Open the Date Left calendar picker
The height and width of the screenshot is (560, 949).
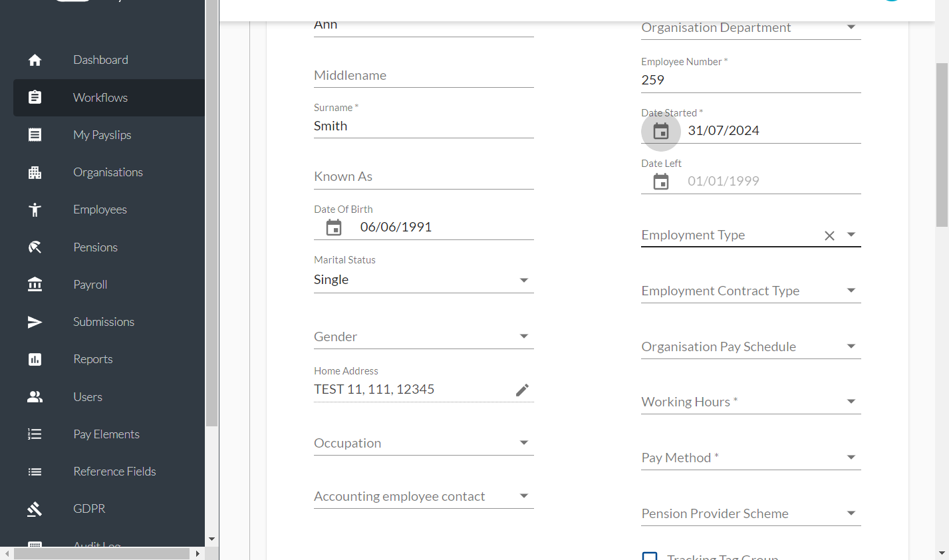pos(661,182)
